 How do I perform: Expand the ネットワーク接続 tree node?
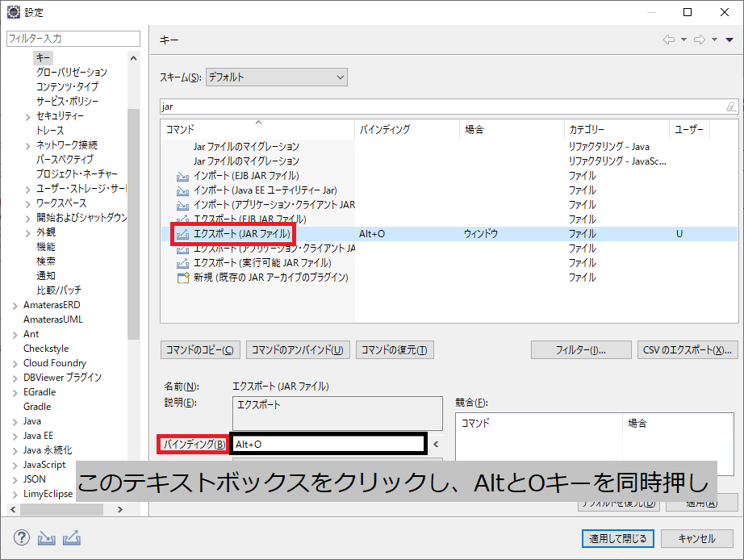[28, 145]
